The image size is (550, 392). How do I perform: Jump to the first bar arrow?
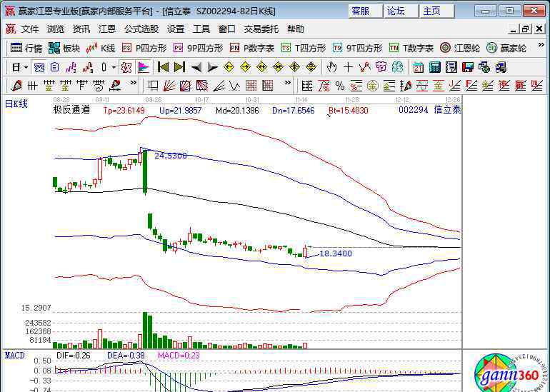click(x=163, y=67)
